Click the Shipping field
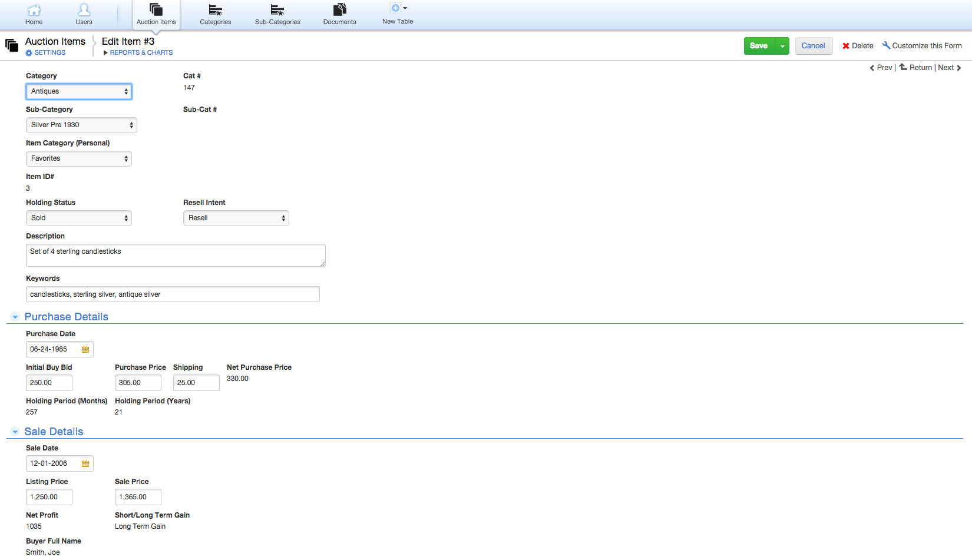Viewport: 972px width, 560px height. point(196,383)
